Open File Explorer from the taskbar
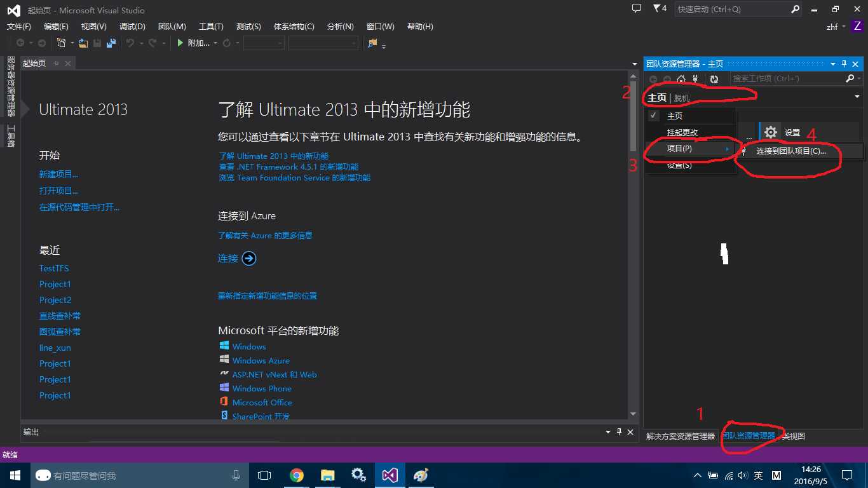This screenshot has height=488, width=868. [327, 475]
